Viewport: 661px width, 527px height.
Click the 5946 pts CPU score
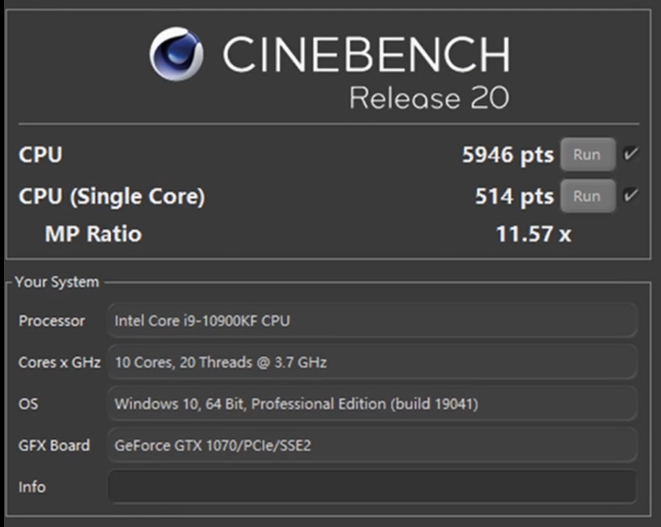pyautogui.click(x=507, y=155)
